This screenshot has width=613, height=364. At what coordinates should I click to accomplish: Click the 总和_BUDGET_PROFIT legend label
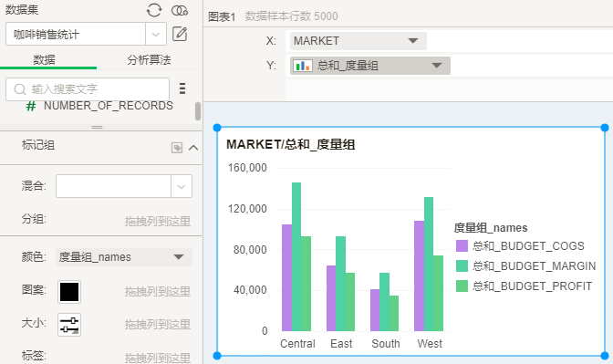tap(532, 286)
